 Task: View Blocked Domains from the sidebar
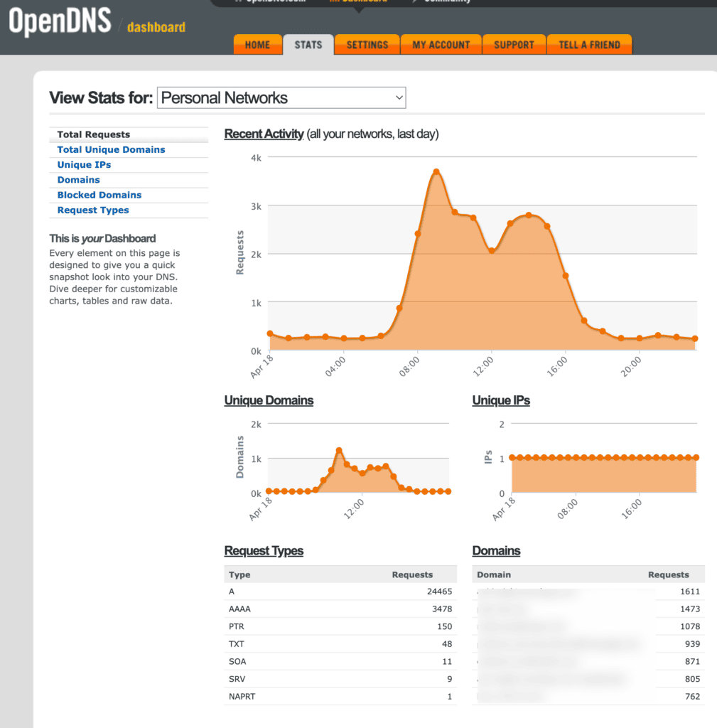click(99, 195)
